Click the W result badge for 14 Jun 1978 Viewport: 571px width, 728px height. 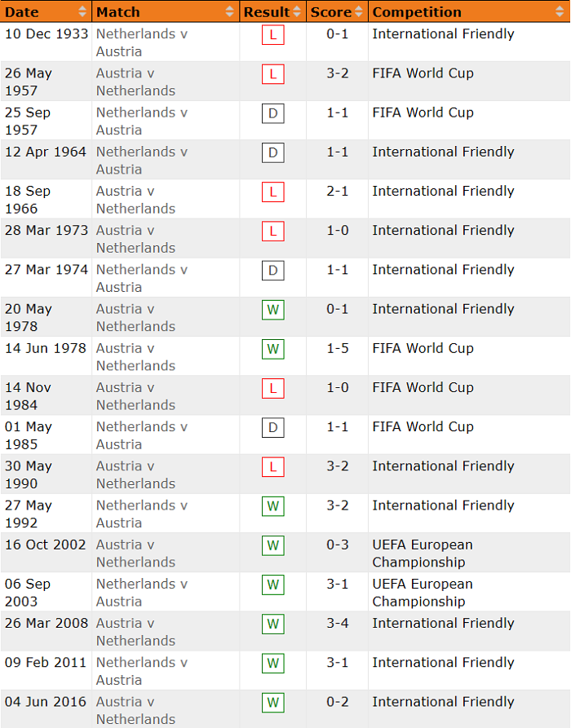click(273, 349)
